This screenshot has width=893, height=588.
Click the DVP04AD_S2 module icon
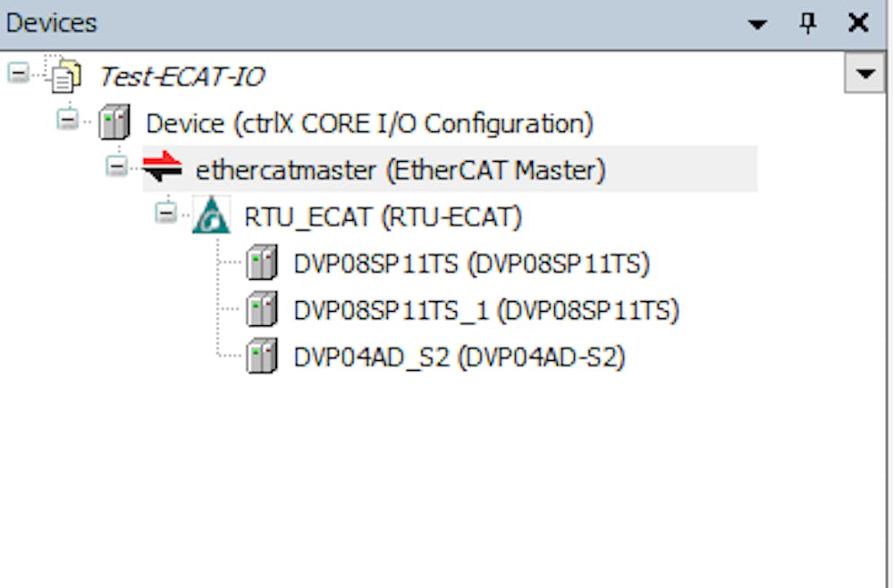click(261, 357)
